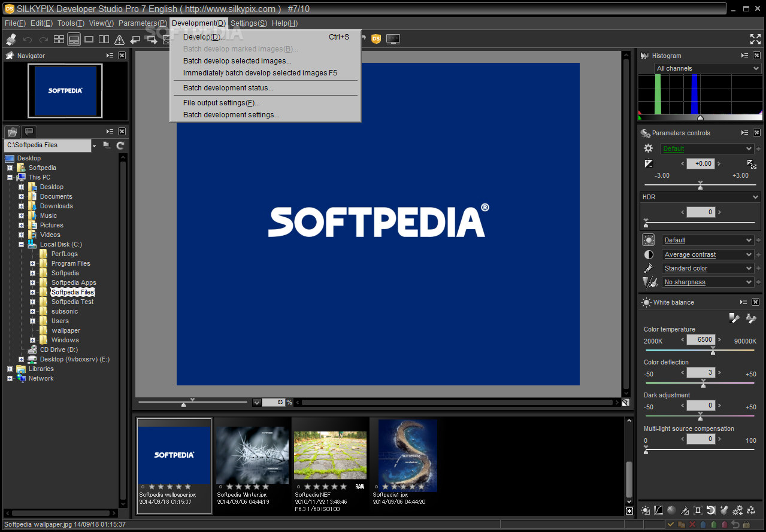Switch to thumbnail grid view mode
Viewport: 766px width, 532px height.
(x=59, y=39)
